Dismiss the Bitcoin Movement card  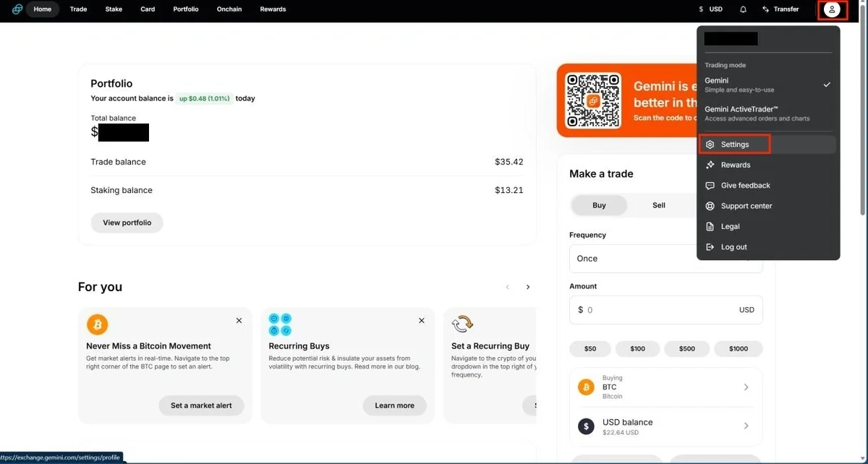pyautogui.click(x=239, y=320)
